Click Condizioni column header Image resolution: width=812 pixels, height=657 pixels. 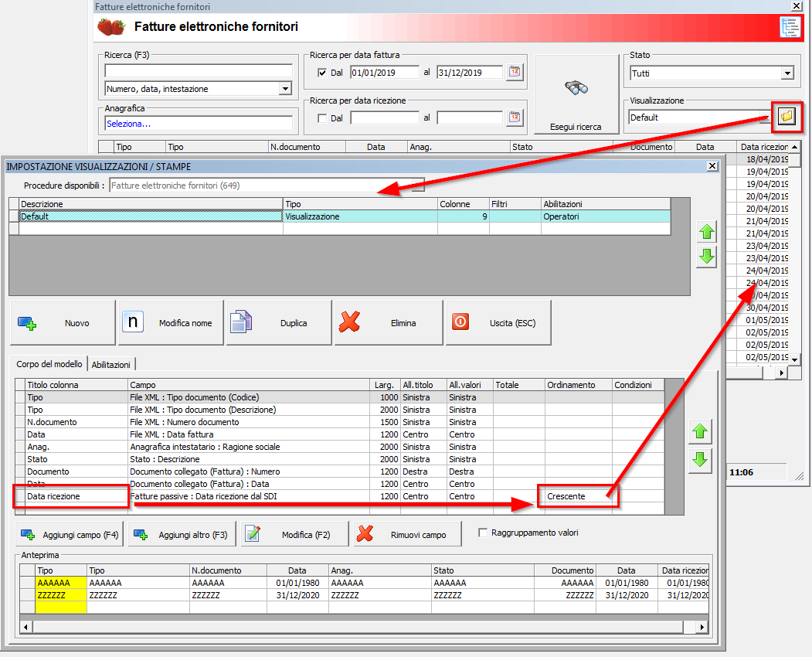638,385
